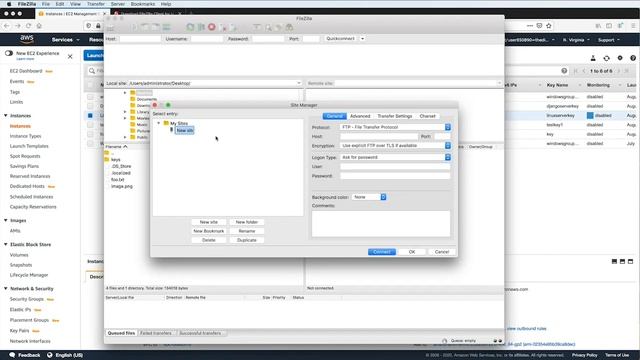The image size is (640, 360).
Task: Click the User field in Site Manager
Action: tap(395, 167)
